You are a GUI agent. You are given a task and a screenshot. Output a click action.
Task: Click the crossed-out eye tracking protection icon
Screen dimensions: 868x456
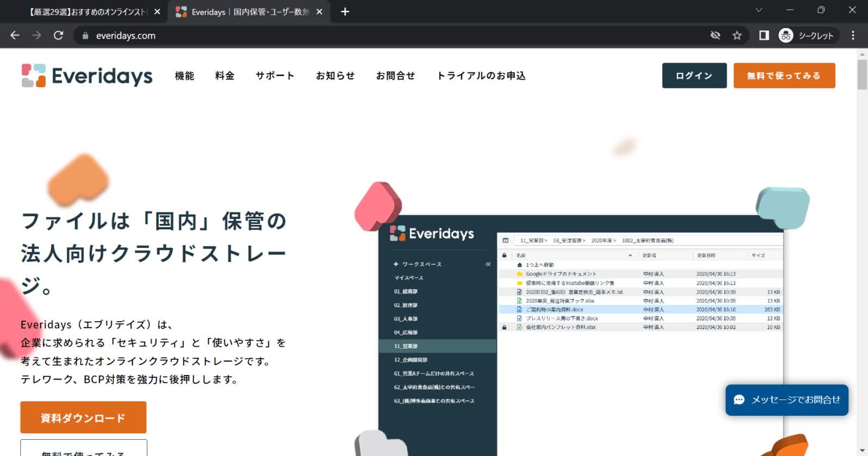(715, 35)
